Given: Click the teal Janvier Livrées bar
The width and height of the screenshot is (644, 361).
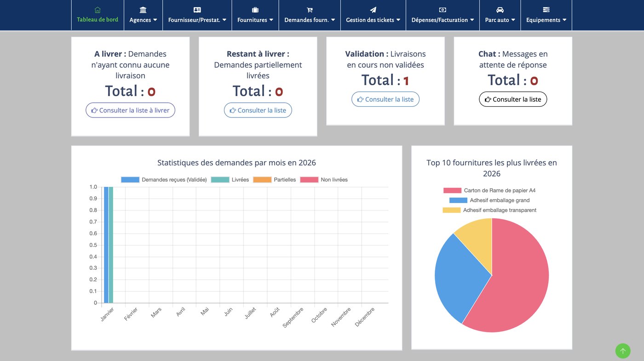Looking at the screenshot, I should [x=111, y=245].
